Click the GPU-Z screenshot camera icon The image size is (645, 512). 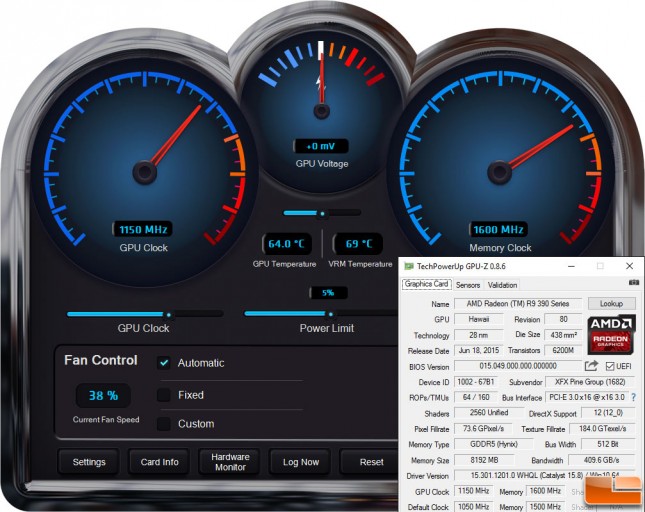tap(633, 283)
